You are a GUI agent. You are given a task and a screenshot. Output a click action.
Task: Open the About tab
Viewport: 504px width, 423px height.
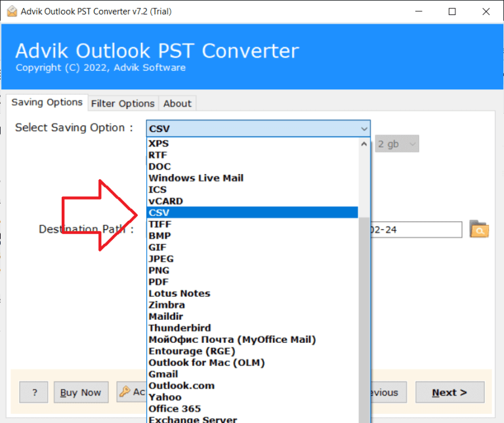(x=177, y=104)
